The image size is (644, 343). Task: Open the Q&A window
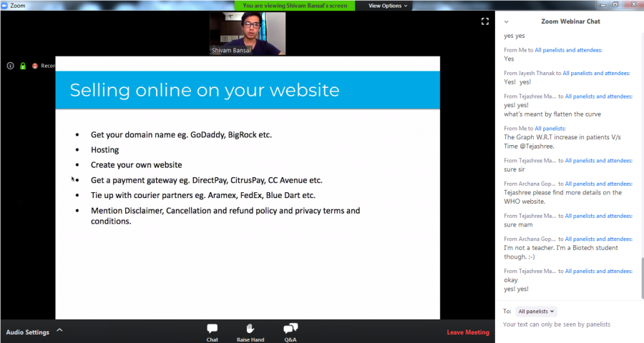tap(291, 332)
